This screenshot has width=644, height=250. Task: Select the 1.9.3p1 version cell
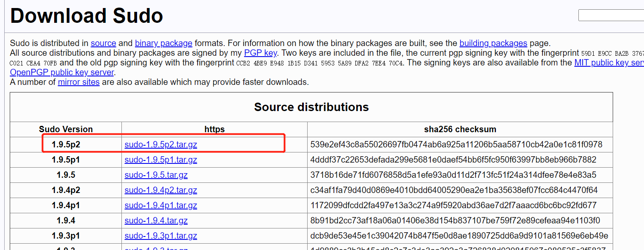[x=66, y=236]
